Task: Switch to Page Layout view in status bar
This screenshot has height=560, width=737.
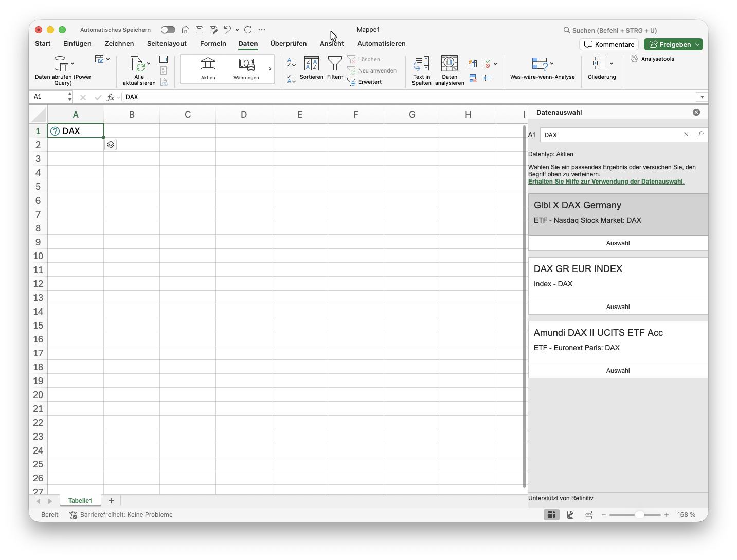Action: pyautogui.click(x=570, y=515)
